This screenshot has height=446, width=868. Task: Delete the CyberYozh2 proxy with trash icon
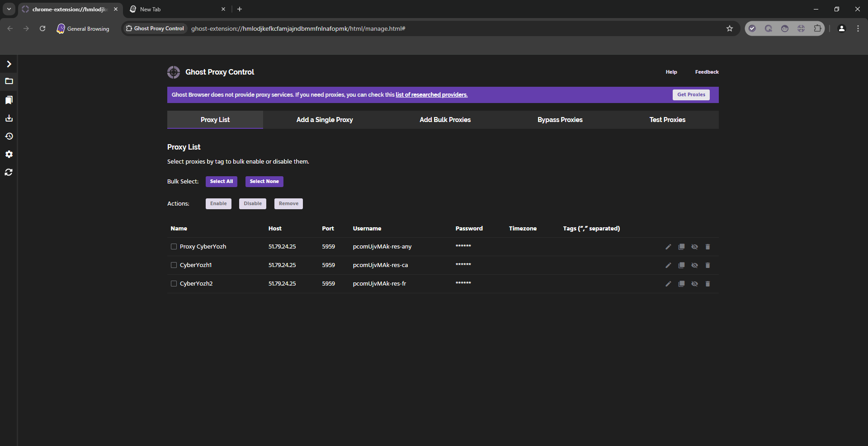point(708,284)
